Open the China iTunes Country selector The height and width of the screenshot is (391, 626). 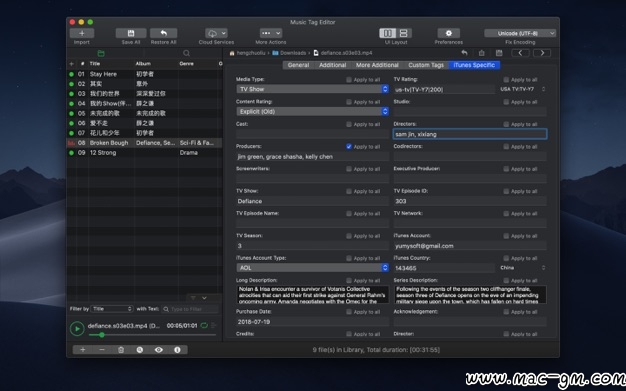pos(522,268)
